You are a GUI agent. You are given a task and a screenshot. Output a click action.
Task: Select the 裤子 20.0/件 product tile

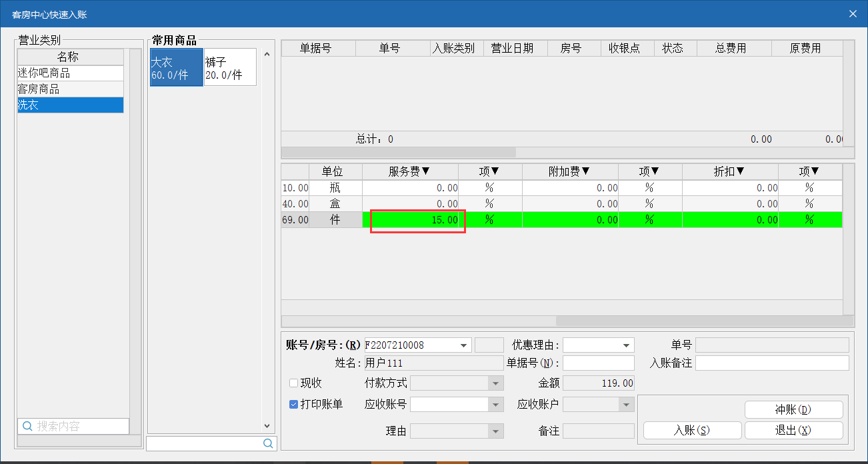click(x=229, y=67)
